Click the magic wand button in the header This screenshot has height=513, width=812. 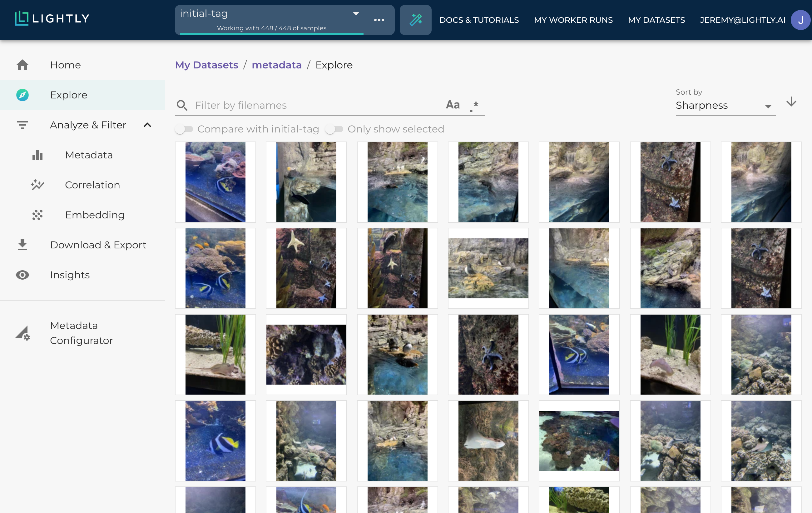415,20
